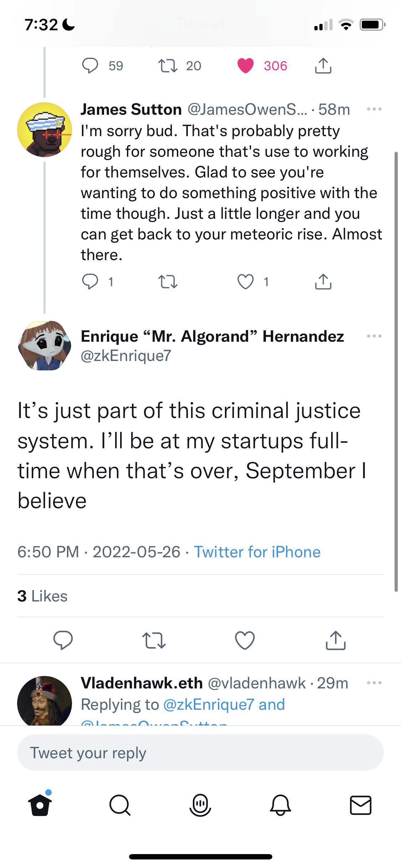Open the Notifications tab
Image resolution: width=401 pixels, height=868 pixels.
[281, 805]
